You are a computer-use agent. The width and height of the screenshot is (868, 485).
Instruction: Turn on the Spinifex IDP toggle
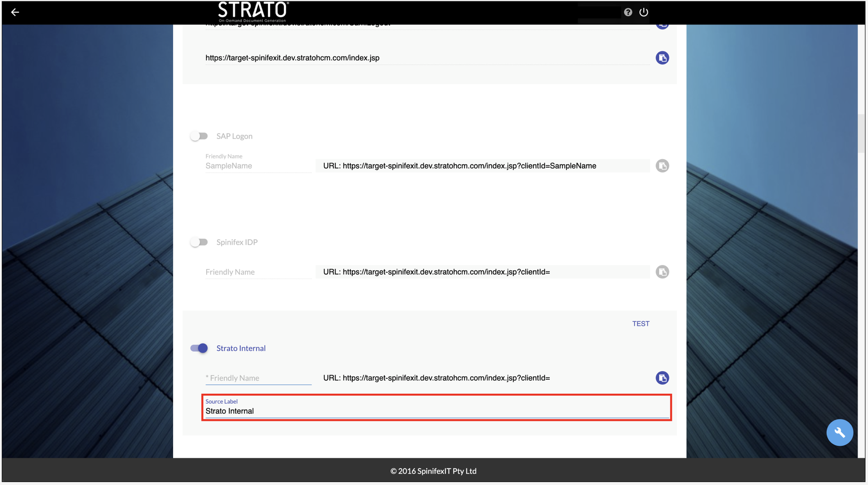tap(199, 242)
